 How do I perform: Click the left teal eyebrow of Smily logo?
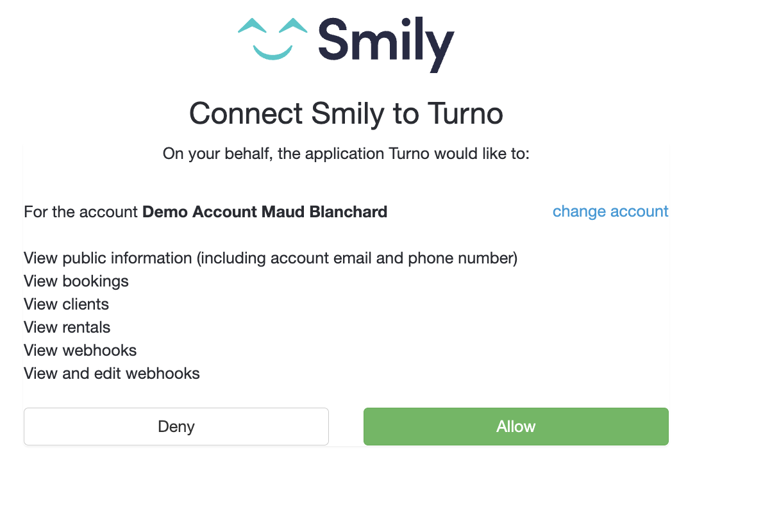(252, 27)
